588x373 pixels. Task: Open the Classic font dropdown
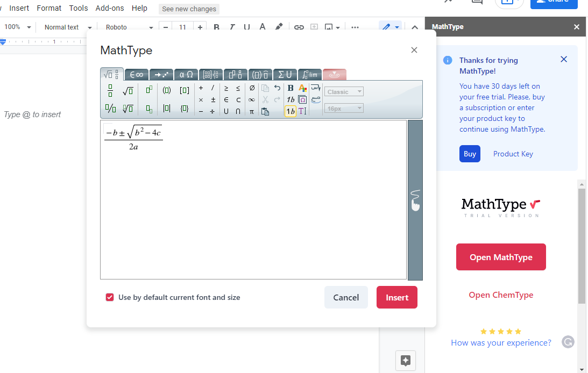click(x=344, y=92)
